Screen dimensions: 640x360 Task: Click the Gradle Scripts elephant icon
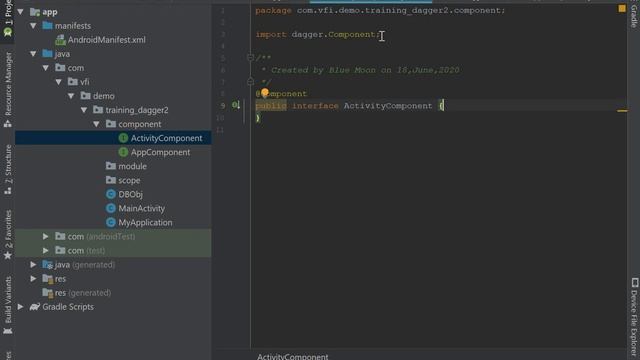[35, 307]
